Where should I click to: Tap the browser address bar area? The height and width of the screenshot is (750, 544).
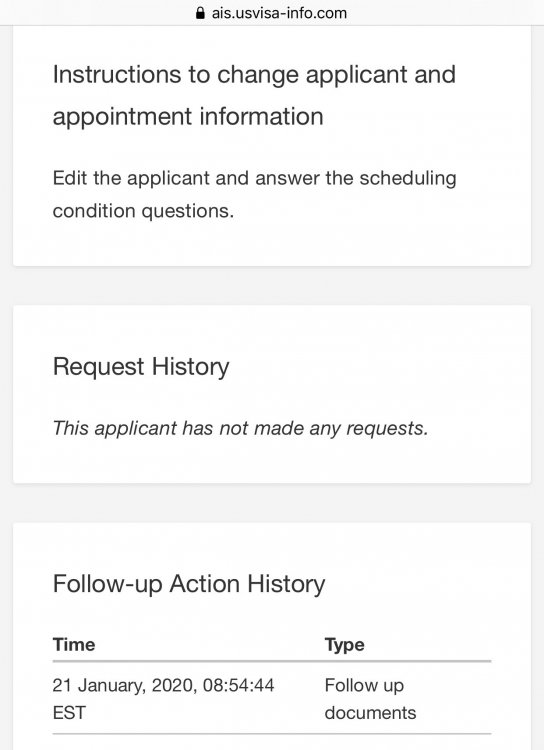click(272, 12)
